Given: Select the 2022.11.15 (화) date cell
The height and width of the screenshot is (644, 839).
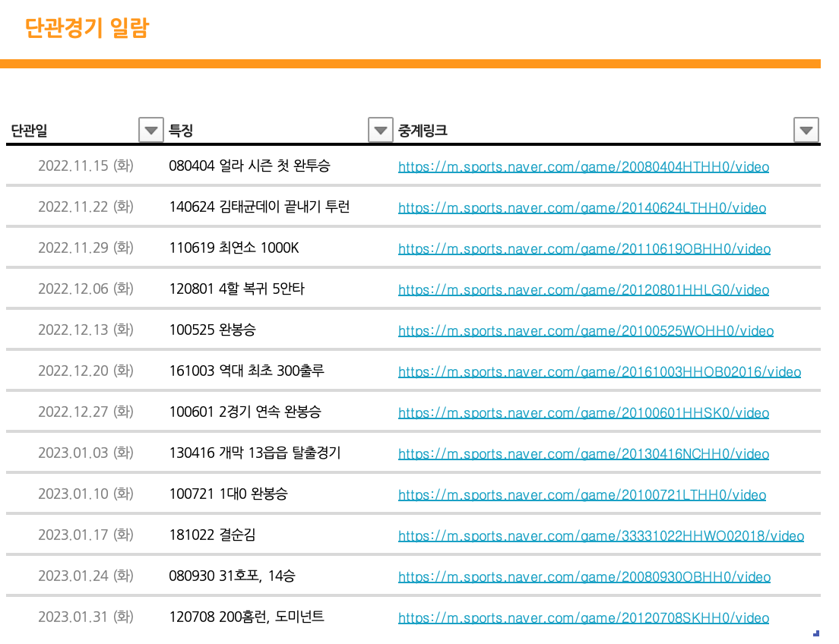Looking at the screenshot, I should [85, 166].
